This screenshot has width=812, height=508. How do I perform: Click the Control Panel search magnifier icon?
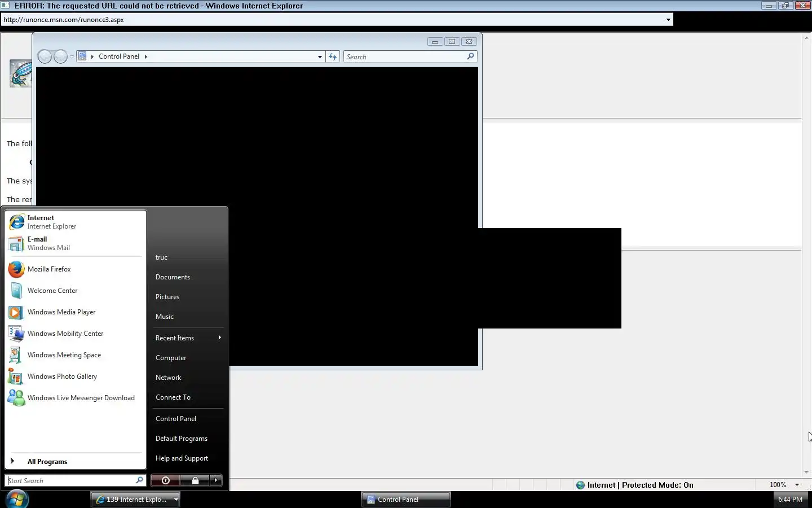pos(470,56)
